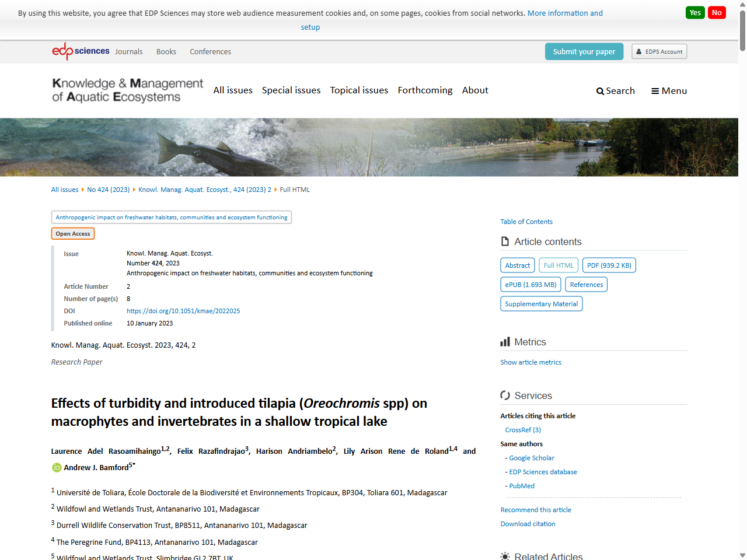747x560 pixels.
Task: Go to the Forthcoming tab
Action: pyautogui.click(x=425, y=90)
